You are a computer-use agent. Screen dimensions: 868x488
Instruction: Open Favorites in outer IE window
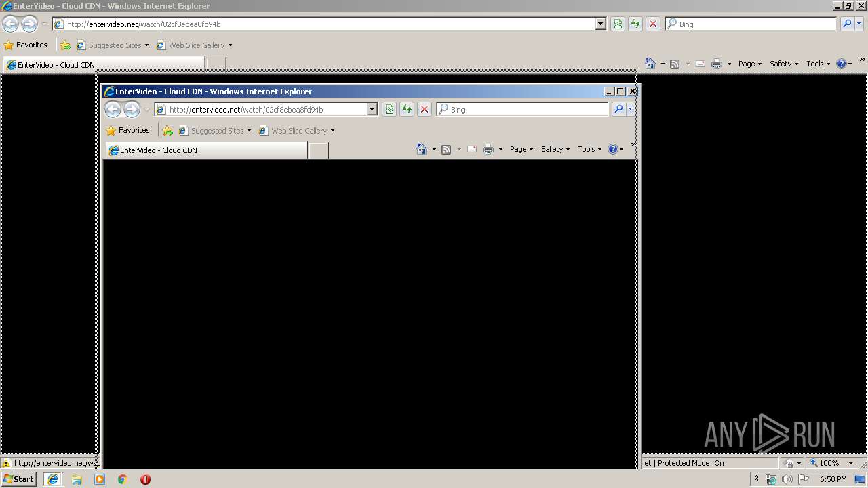(x=25, y=45)
